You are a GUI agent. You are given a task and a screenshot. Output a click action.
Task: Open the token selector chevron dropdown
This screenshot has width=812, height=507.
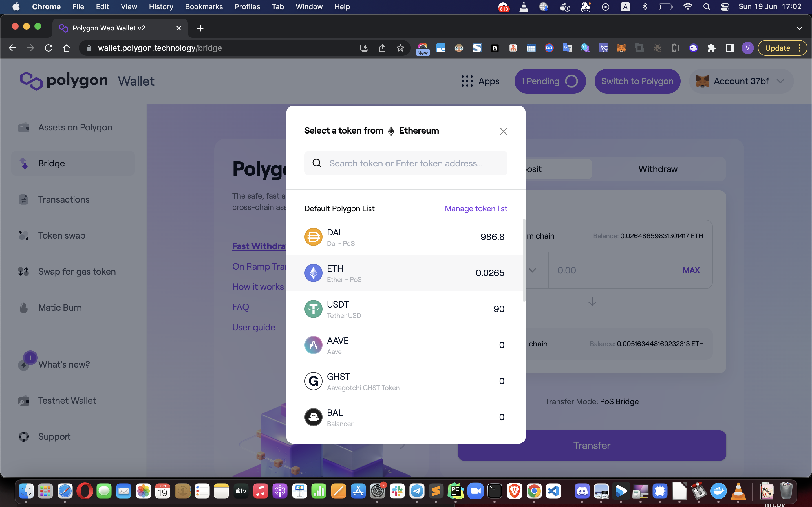coord(532,270)
